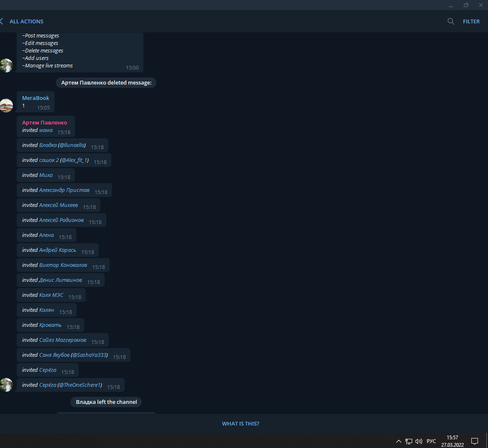Open the invited user Коля МЭС
The height and width of the screenshot is (448, 488).
[51, 295]
